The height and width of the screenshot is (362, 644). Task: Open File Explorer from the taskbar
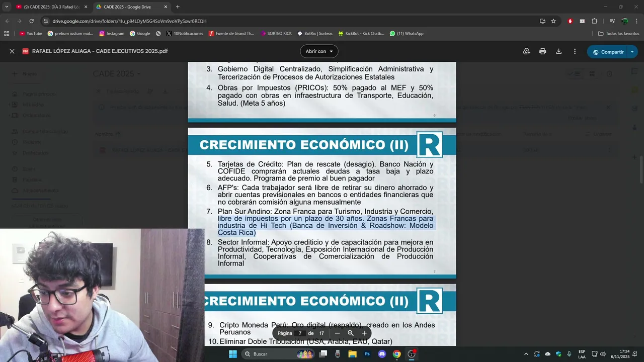click(x=353, y=354)
